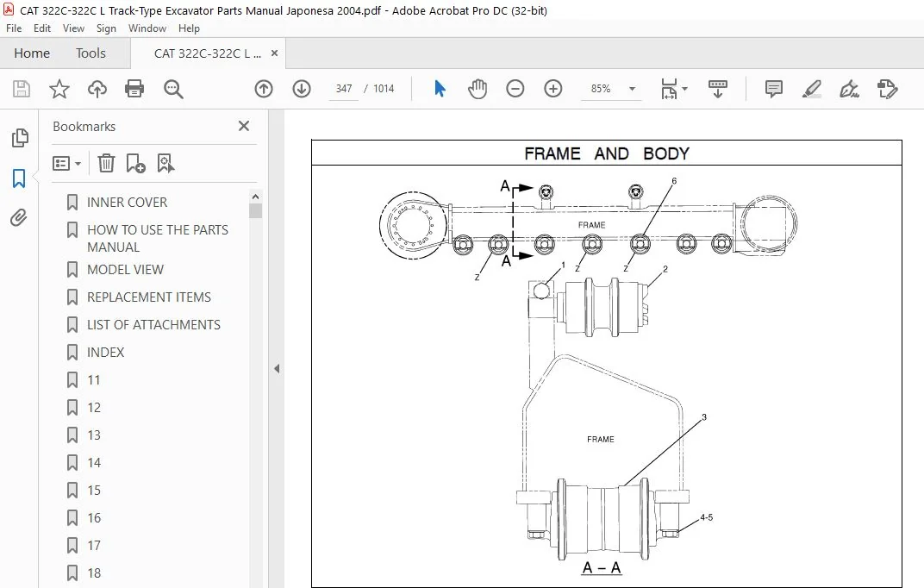Open the INDEX bookmark
Viewport: 924px width, 588px height.
point(105,353)
